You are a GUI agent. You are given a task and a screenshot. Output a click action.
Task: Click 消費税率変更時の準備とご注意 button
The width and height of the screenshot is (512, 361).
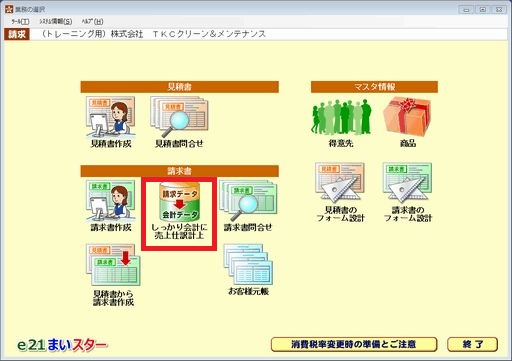[x=354, y=344]
